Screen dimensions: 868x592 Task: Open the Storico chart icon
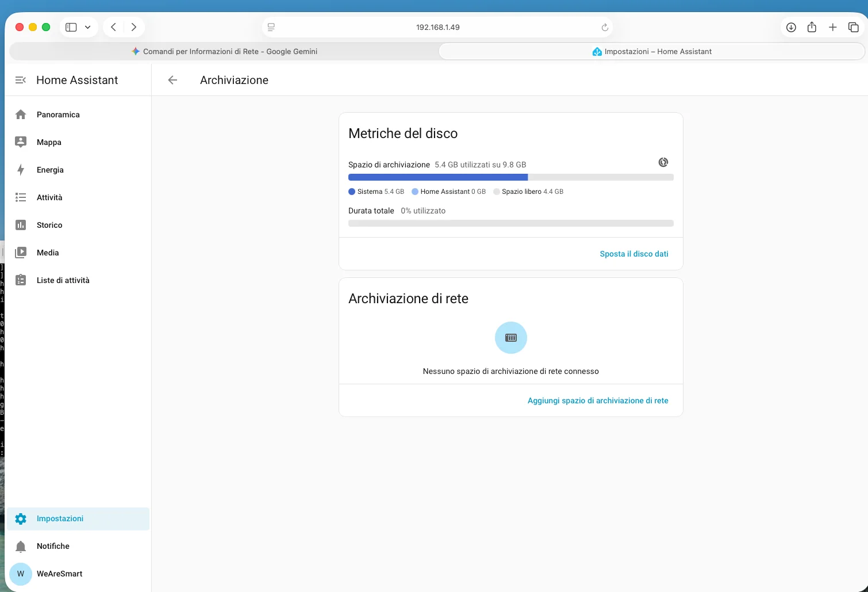21,225
